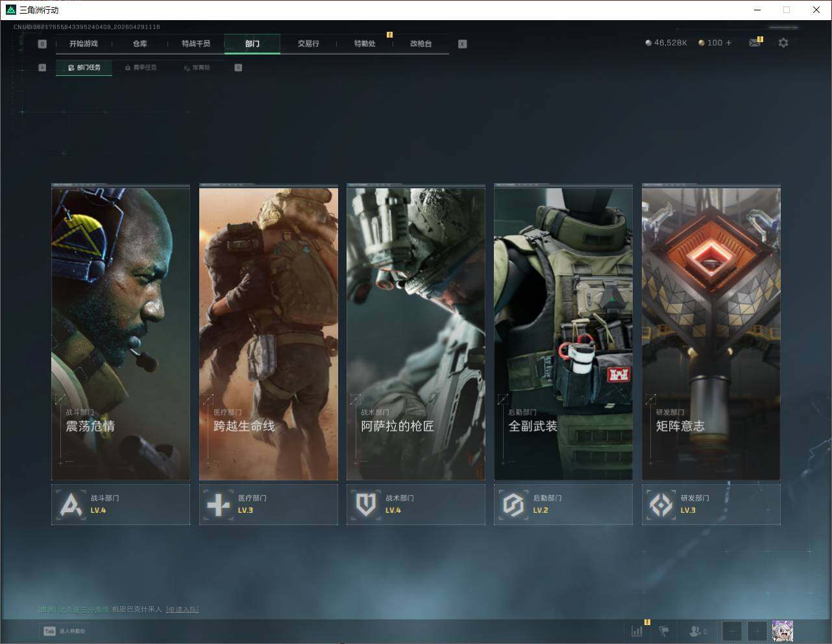Open the 开始游戏 tab
This screenshot has height=644, width=832.
[84, 43]
